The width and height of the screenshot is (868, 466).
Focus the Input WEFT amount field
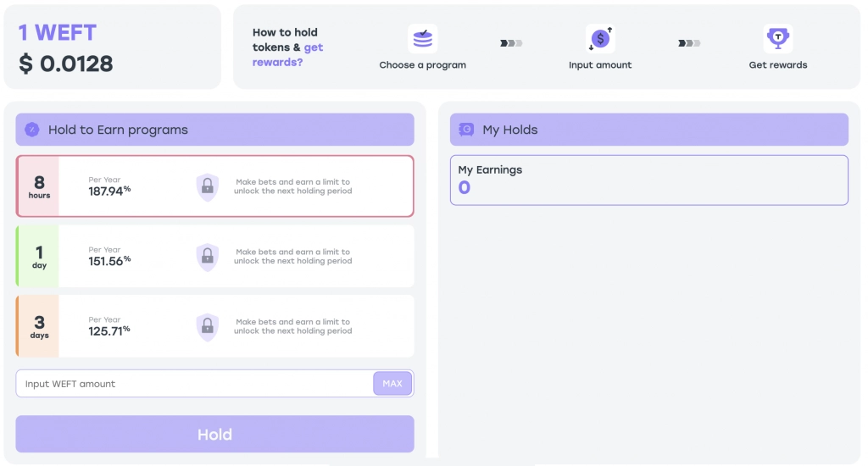(194, 384)
